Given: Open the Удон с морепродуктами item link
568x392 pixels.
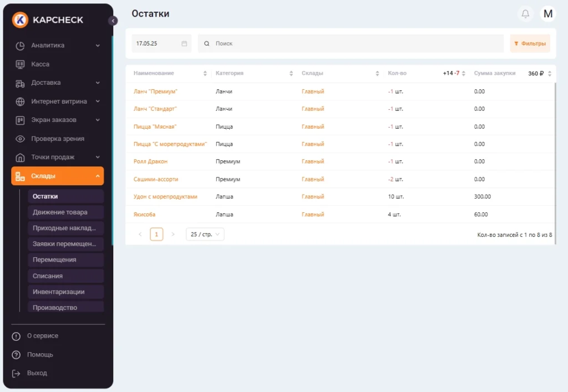Looking at the screenshot, I should pos(165,197).
